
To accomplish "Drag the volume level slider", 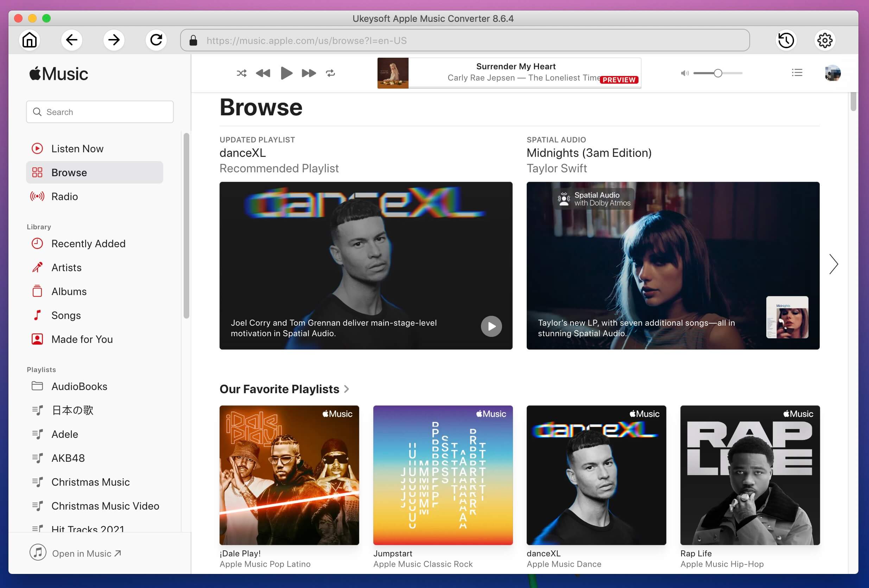I will pos(716,73).
